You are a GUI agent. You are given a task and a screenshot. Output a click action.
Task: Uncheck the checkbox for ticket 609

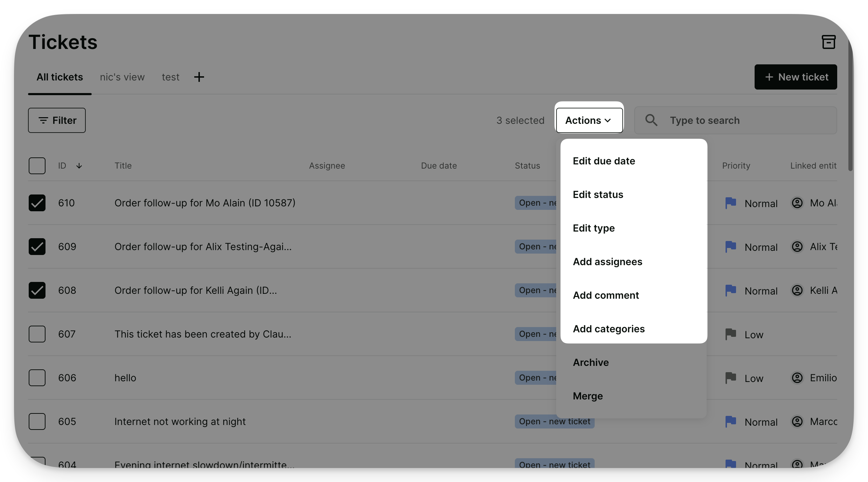pos(37,247)
